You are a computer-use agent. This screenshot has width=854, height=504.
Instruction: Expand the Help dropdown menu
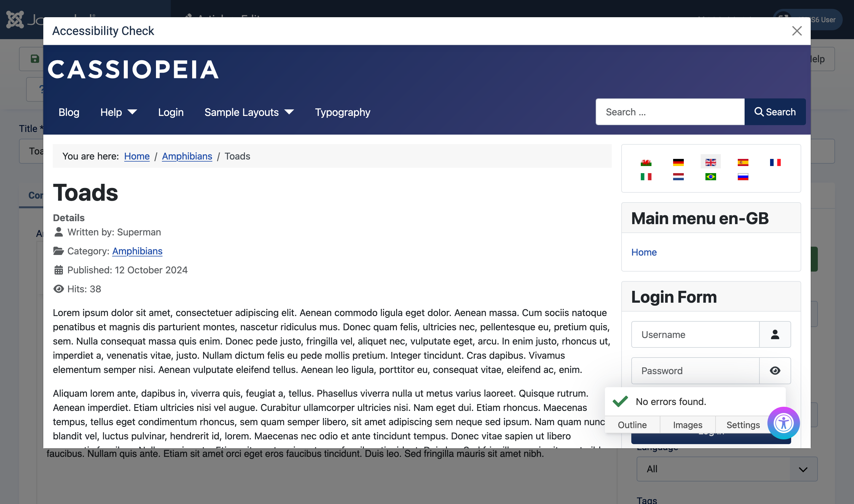coord(118,112)
